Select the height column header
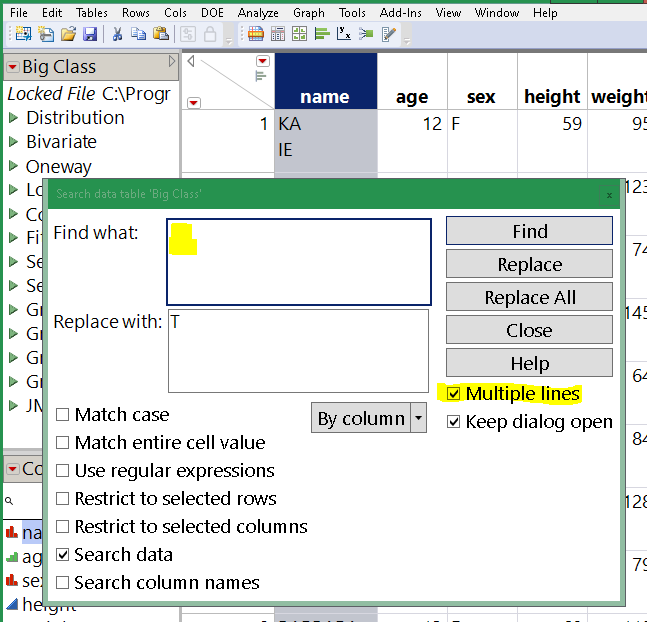 (x=551, y=96)
